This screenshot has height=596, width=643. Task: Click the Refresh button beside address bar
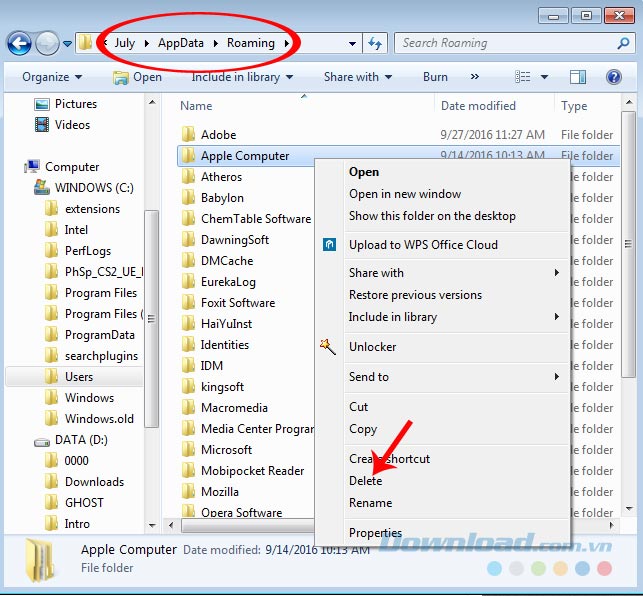[376, 43]
